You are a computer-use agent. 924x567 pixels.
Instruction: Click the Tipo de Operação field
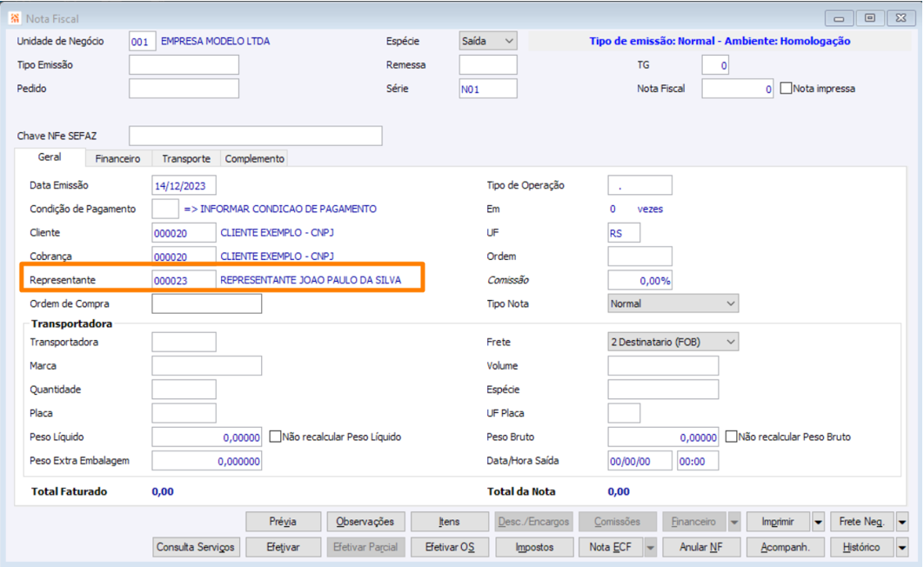click(x=640, y=185)
